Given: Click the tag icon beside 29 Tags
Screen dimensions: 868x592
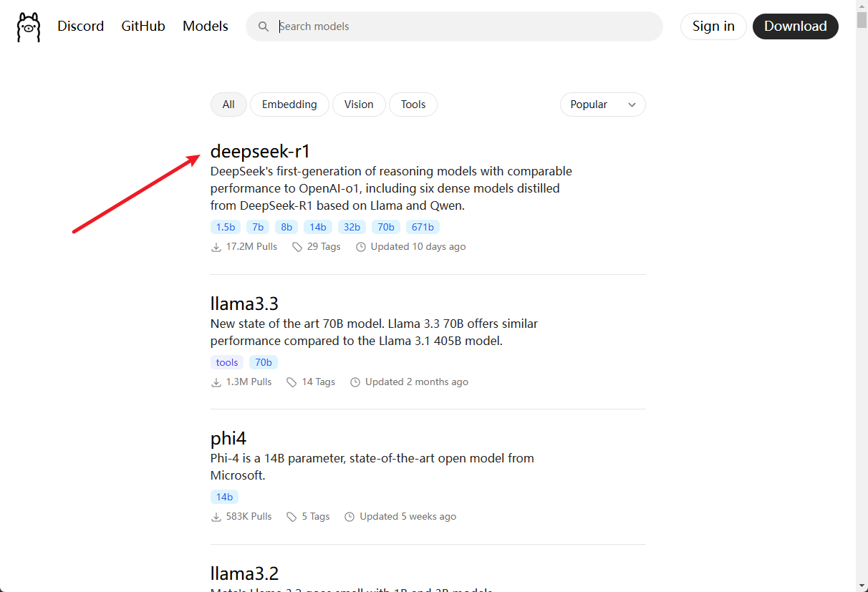Looking at the screenshot, I should coord(297,247).
